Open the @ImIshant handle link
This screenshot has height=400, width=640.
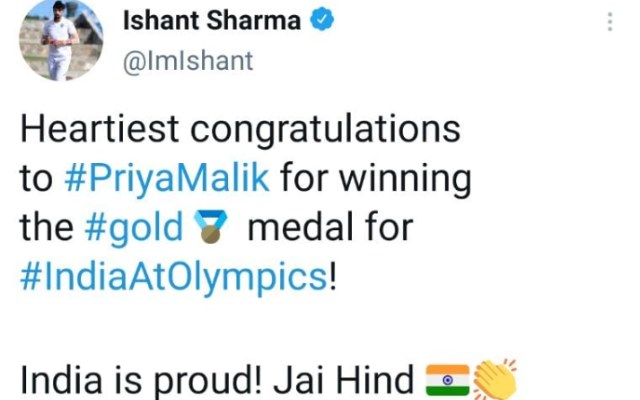pyautogui.click(x=188, y=61)
